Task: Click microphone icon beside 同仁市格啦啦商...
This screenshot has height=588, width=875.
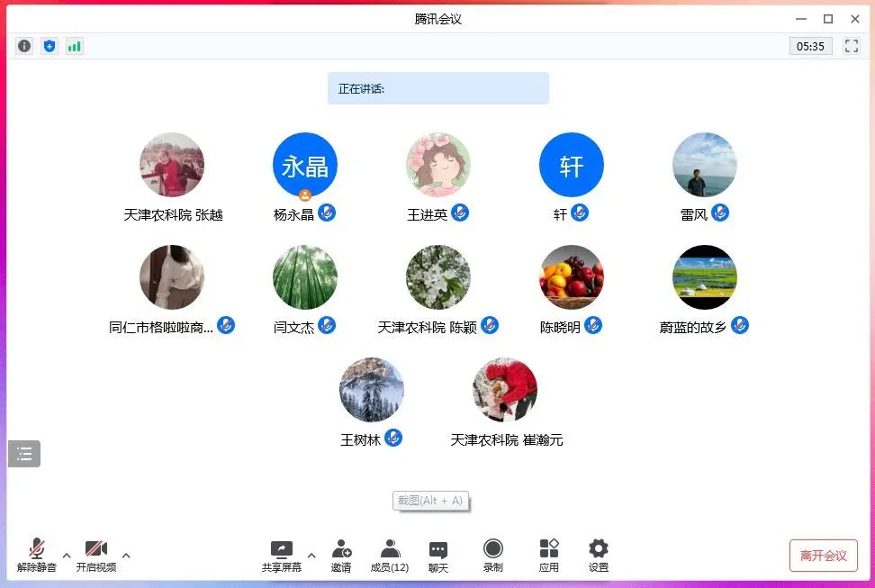Action: 226,325
